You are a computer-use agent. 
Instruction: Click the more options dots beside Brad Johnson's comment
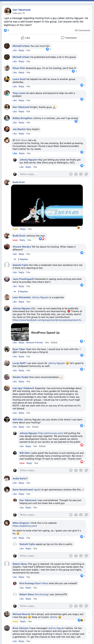coord(89,633)
